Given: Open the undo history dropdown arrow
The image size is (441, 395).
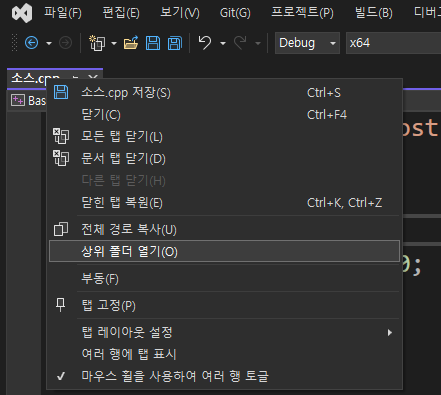Looking at the screenshot, I should click(x=223, y=43).
